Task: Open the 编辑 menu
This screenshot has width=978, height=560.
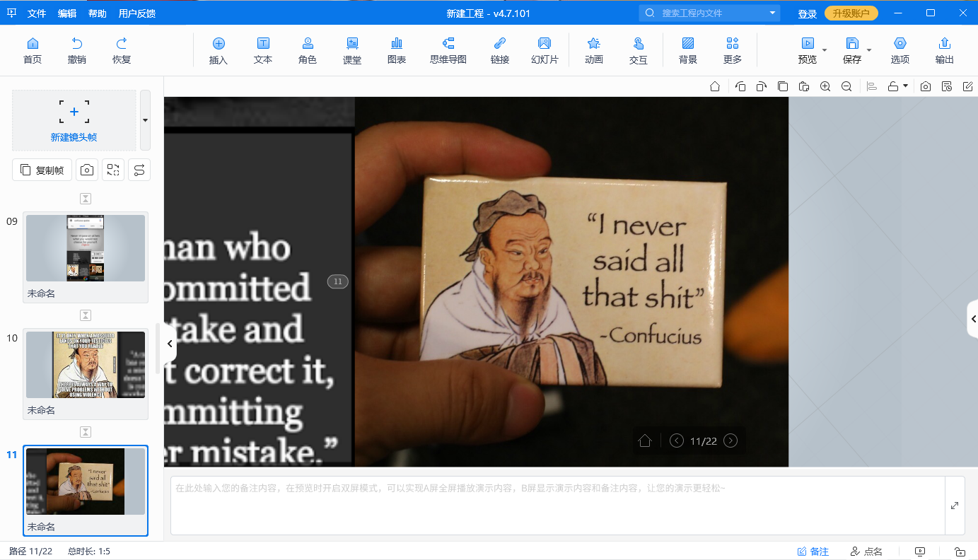Action: [x=67, y=13]
